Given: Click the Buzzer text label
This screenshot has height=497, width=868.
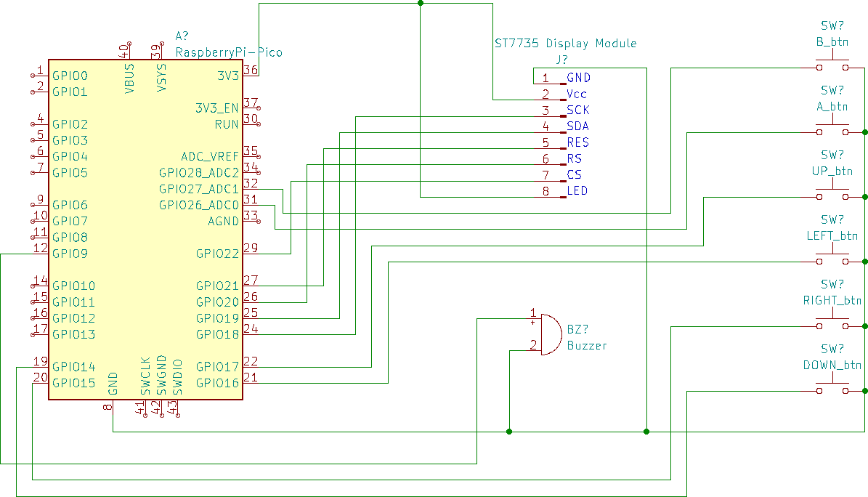Looking at the screenshot, I should click(587, 346).
